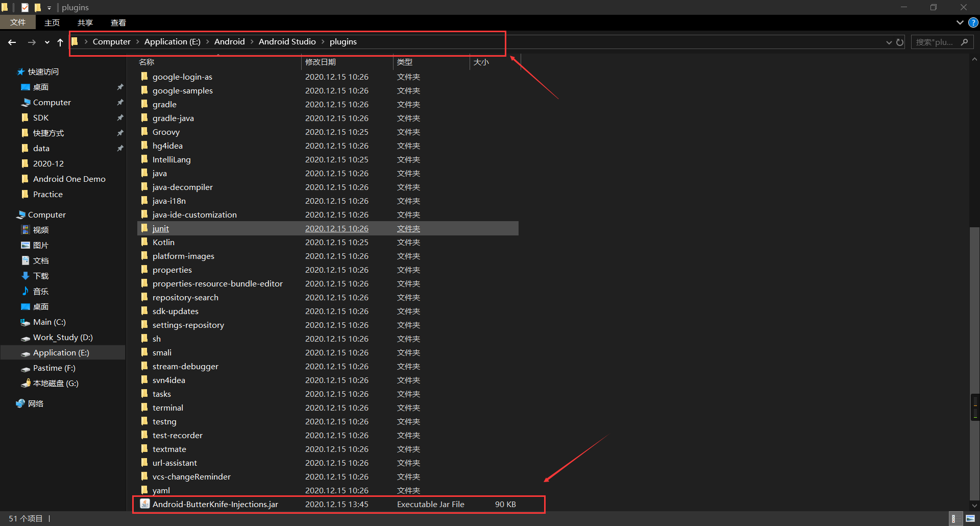Select Android-ButterKnife-Injections.jar file icon
Screen dimensions: 980x526
coord(145,504)
